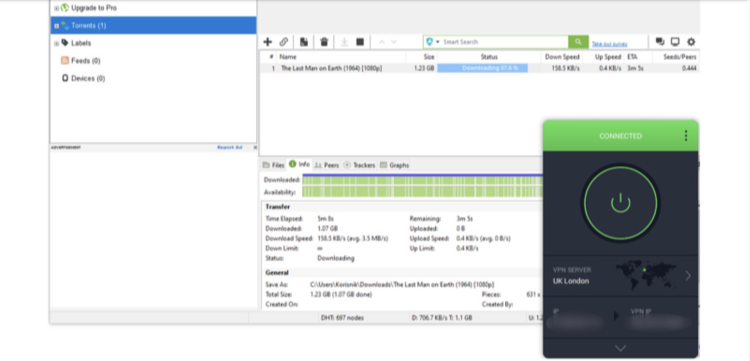Click the Create New Torrent icon
This screenshot has width=750, height=361.
pos(304,42)
